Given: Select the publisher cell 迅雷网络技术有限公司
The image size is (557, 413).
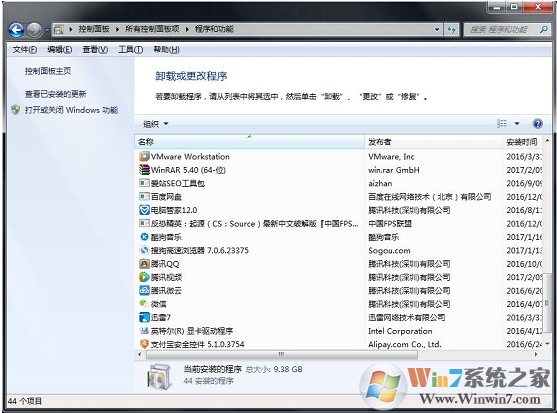Looking at the screenshot, I should [x=406, y=317].
